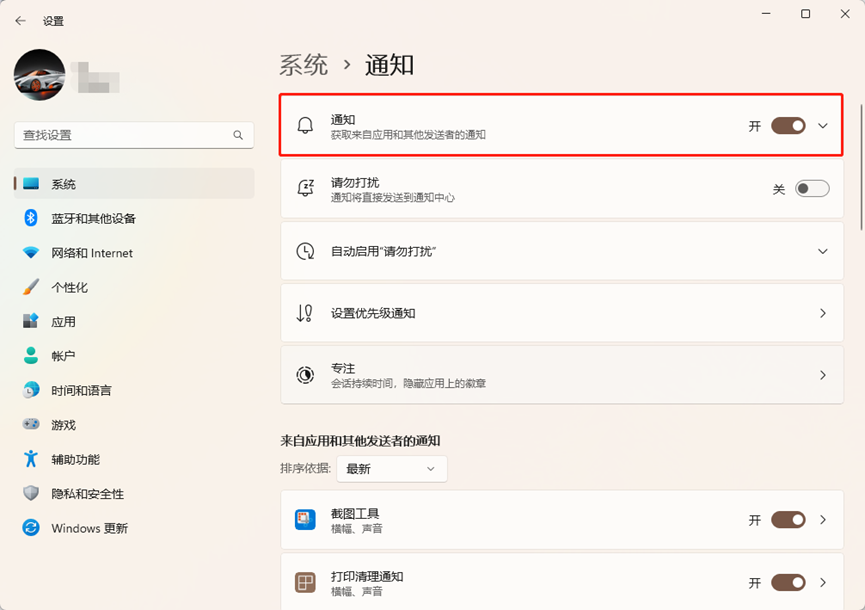Open the 排序依据 最新 dropdown

point(391,468)
